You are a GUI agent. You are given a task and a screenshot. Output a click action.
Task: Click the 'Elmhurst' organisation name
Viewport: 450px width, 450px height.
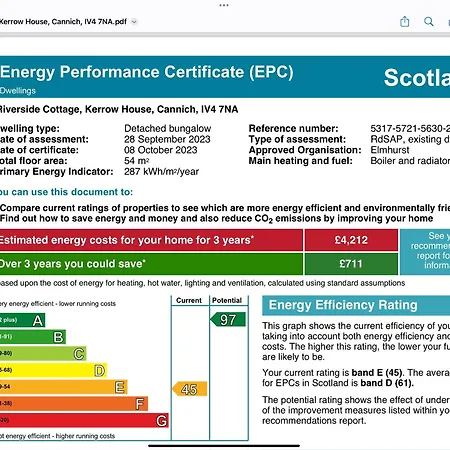[390, 150]
